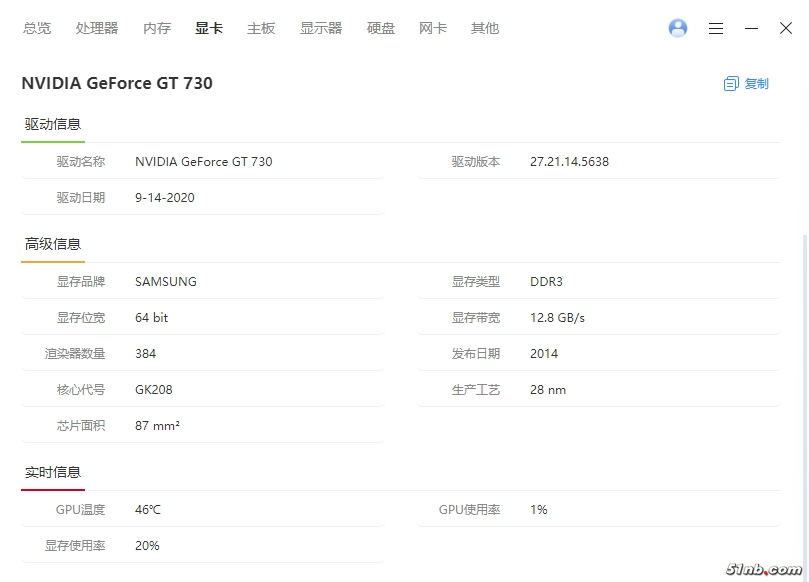Click the driver version value 27.21.14.5638
Viewport: 809px width, 582px height.
tap(569, 162)
